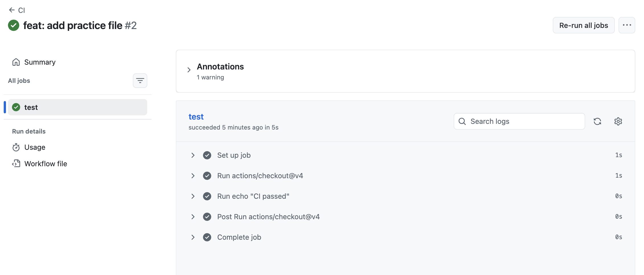The image size is (644, 275).
Task: Click the refresh logs icon
Action: (x=597, y=122)
